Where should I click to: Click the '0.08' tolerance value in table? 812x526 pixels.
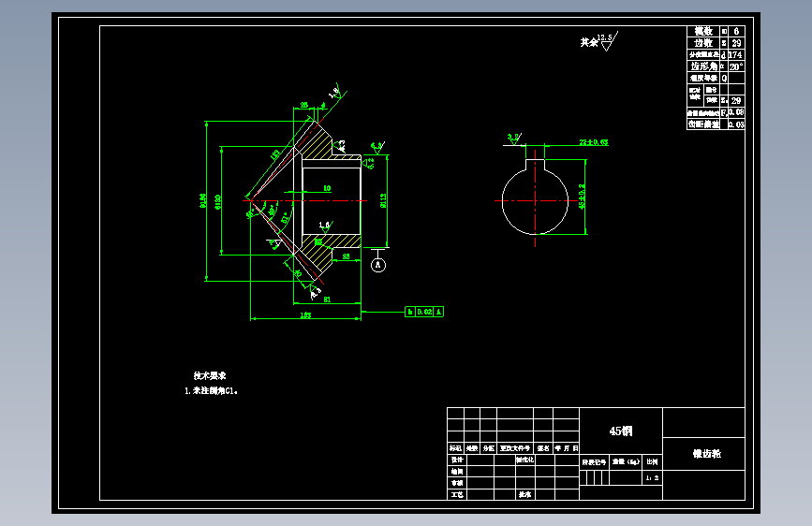point(736,112)
